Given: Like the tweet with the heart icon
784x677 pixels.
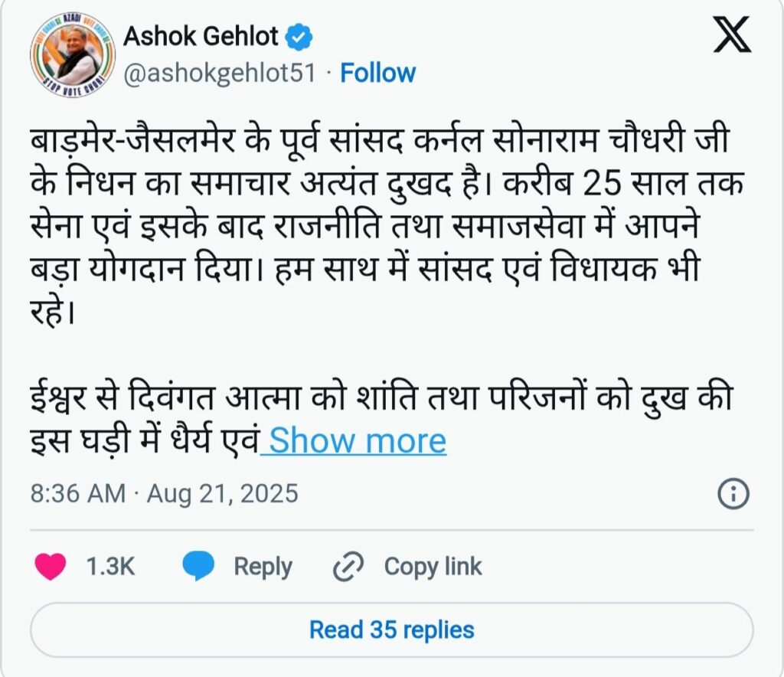Looking at the screenshot, I should [x=51, y=567].
